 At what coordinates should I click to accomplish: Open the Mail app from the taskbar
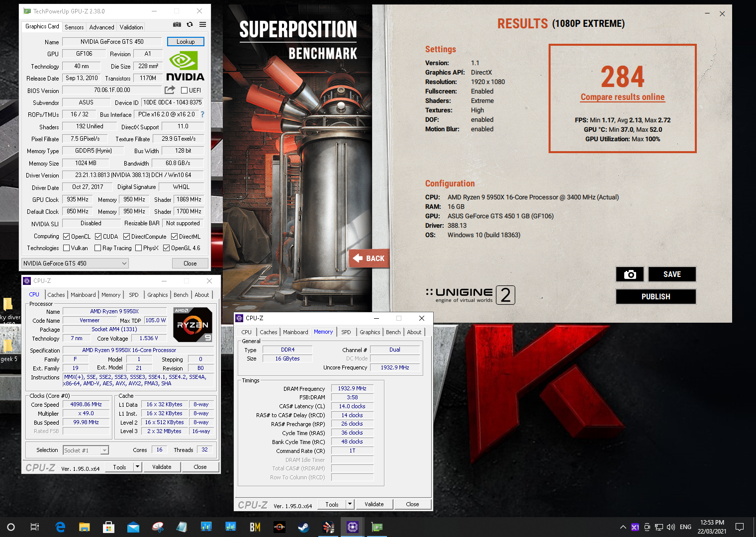coord(133,527)
